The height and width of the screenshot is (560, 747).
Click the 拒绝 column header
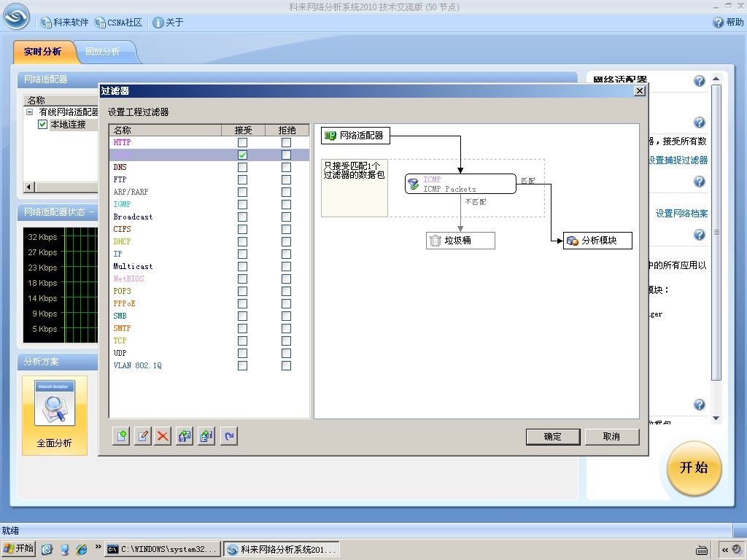pos(287,130)
